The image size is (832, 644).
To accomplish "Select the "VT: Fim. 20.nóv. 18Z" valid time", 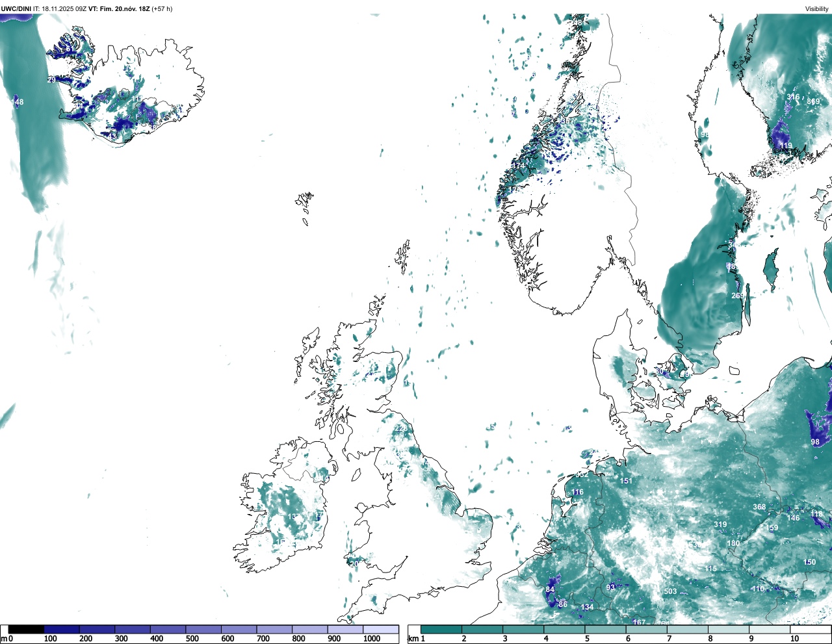I will [119, 9].
